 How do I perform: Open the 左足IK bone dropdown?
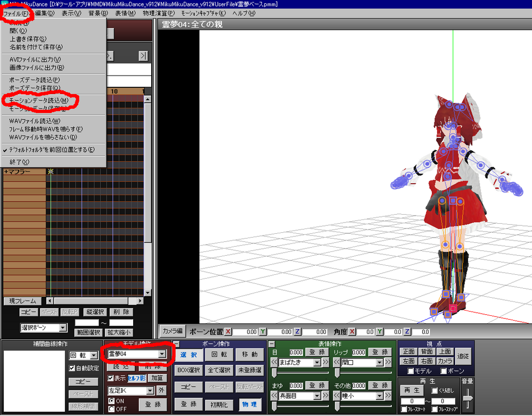[150, 390]
